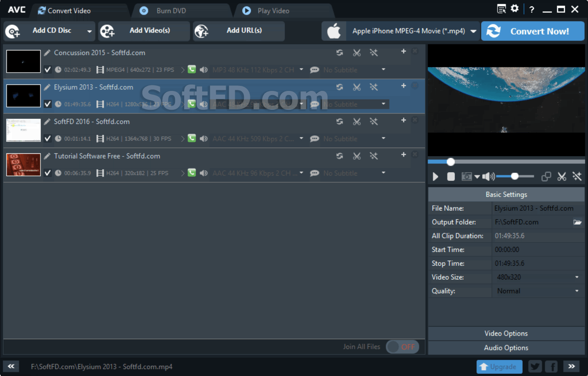Open help question mark icon
This screenshot has height=376, width=588.
[x=531, y=10]
